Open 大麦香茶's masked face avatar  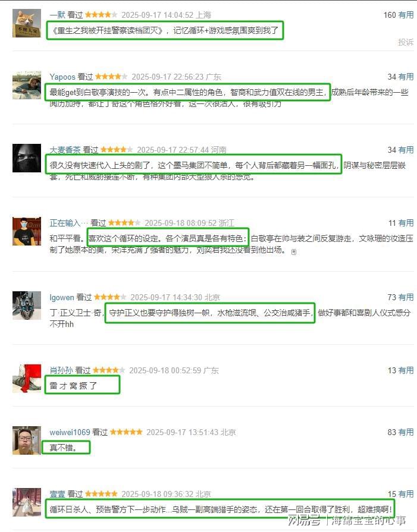coord(27,158)
